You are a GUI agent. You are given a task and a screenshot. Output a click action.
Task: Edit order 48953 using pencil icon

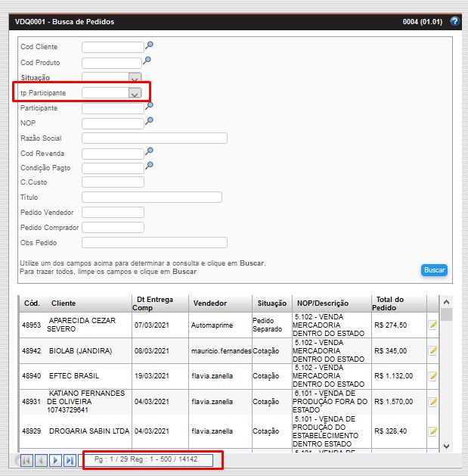[x=433, y=325]
